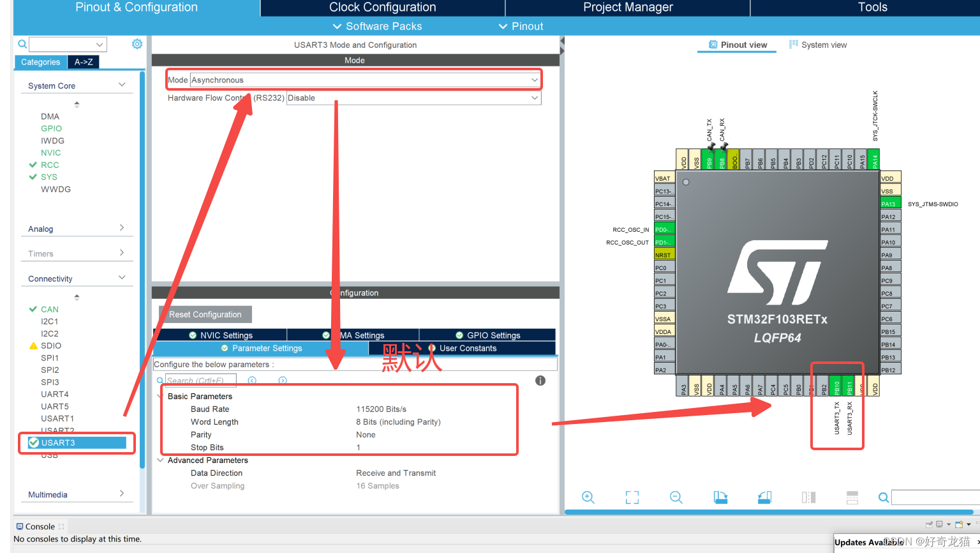Viewport: 980px width, 553px height.
Task: Zoom in on the chip pinout
Action: (x=588, y=497)
